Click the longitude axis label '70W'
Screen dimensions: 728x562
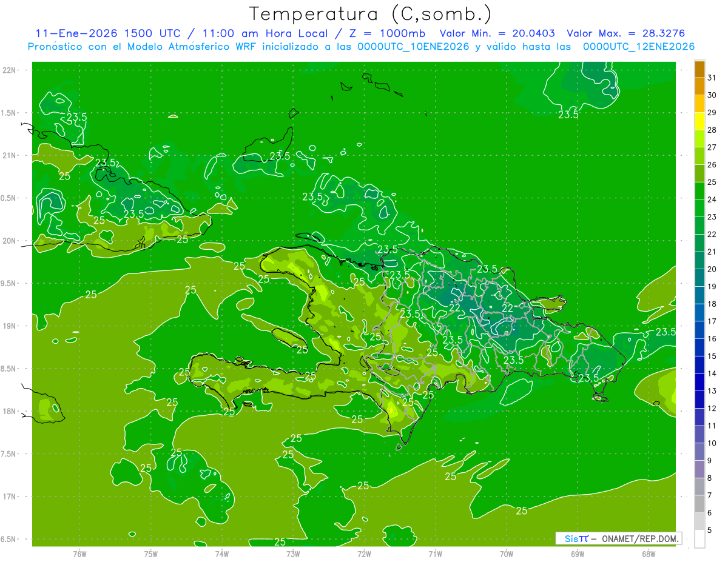coord(507,554)
